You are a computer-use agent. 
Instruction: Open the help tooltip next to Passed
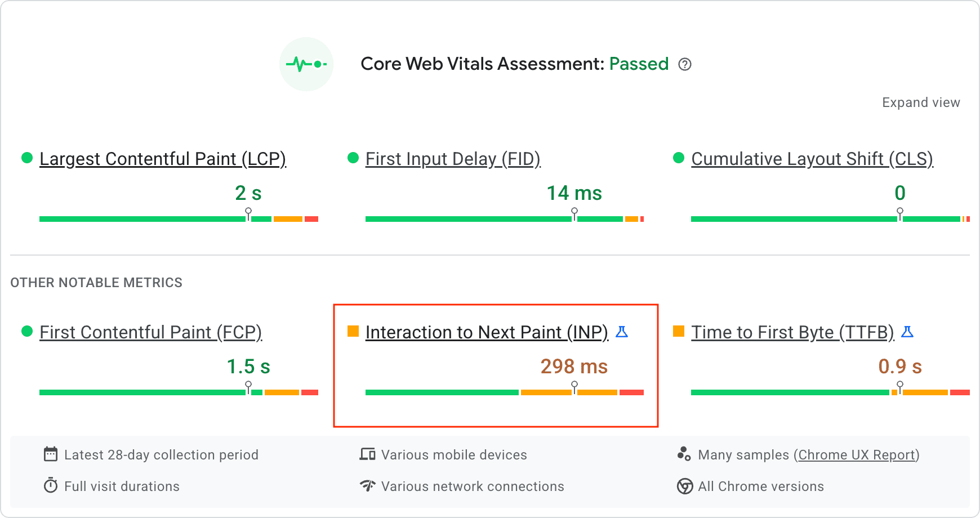(x=685, y=65)
